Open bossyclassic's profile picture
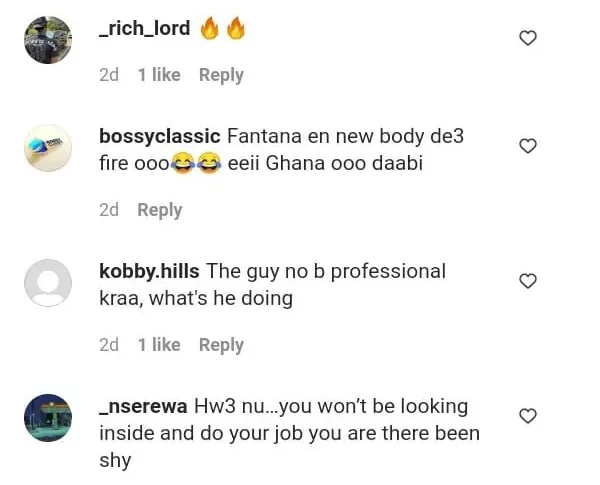This screenshot has width=600, height=485. 48,148
